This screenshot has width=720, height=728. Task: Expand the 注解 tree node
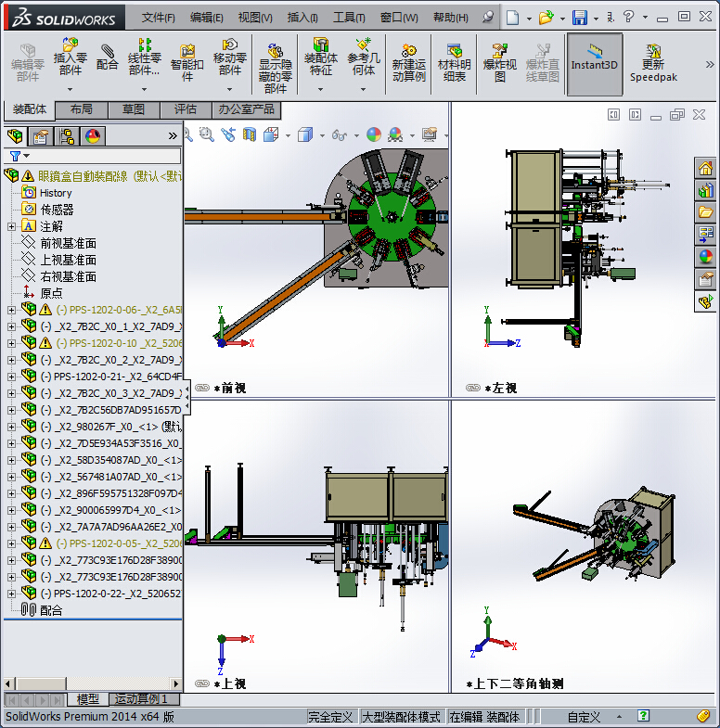[x=12, y=226]
